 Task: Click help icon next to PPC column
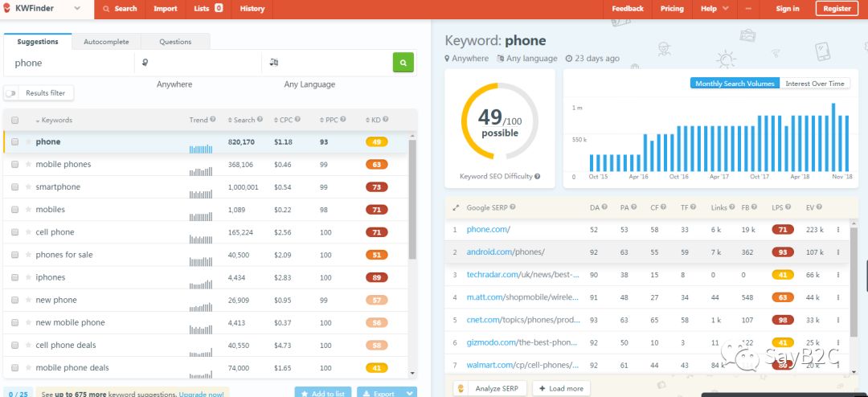click(x=343, y=120)
